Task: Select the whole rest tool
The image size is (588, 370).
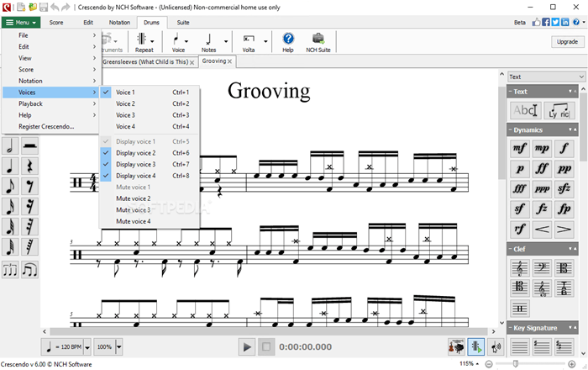Action: [29, 146]
